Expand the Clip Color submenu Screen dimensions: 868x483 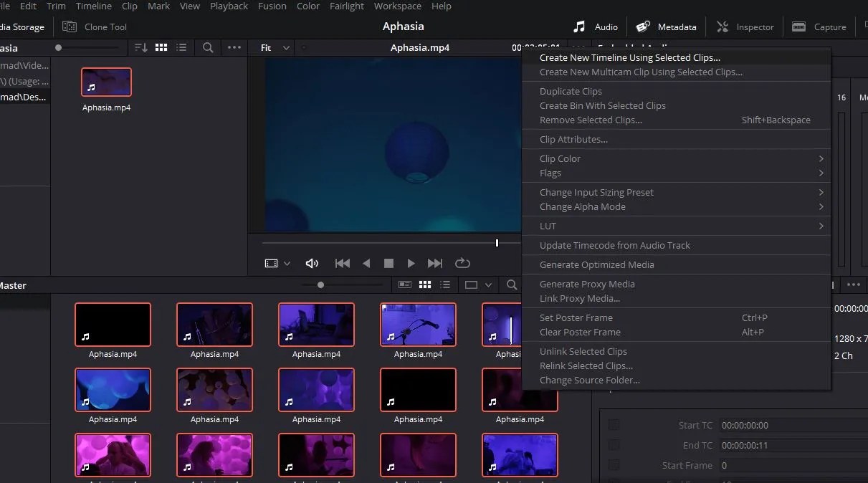coord(559,158)
